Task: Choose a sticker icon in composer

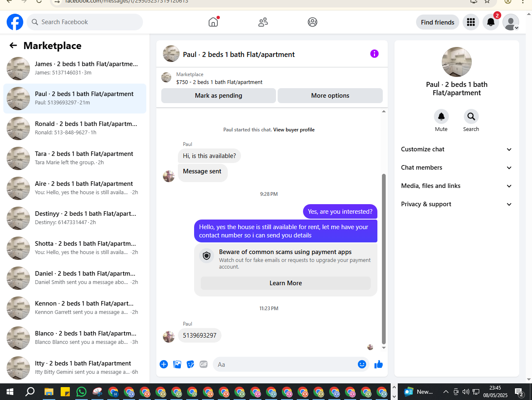Action: [190, 364]
